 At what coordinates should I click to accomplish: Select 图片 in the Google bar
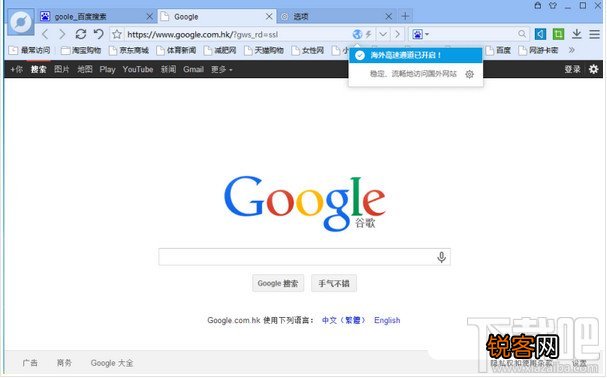[x=62, y=69]
